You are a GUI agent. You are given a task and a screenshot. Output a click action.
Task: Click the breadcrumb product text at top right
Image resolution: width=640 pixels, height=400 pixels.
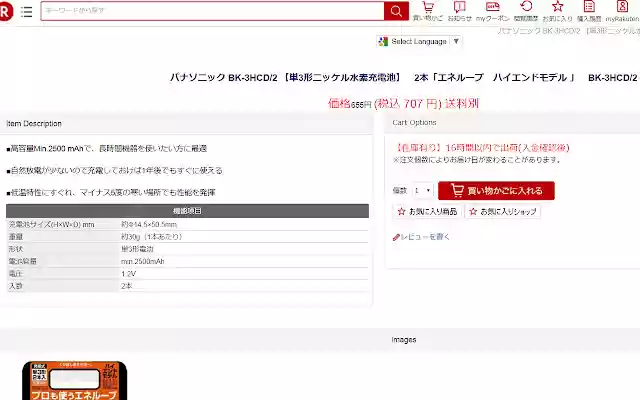coord(568,31)
